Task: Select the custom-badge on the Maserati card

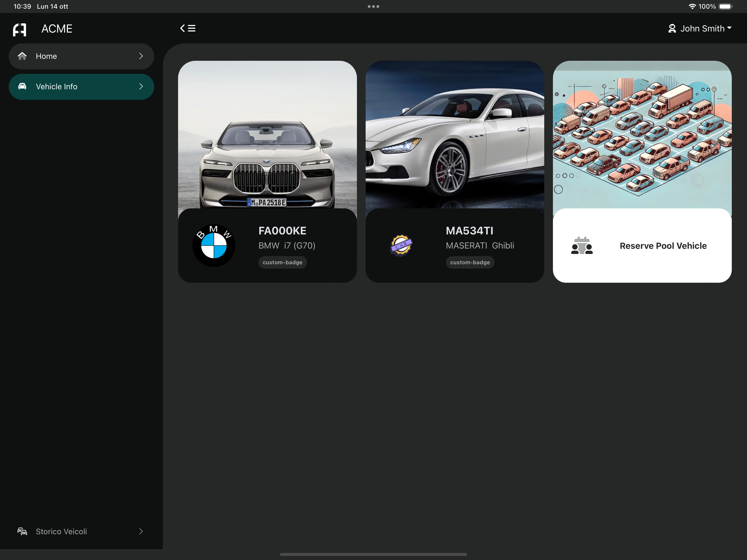Action: coord(470,262)
